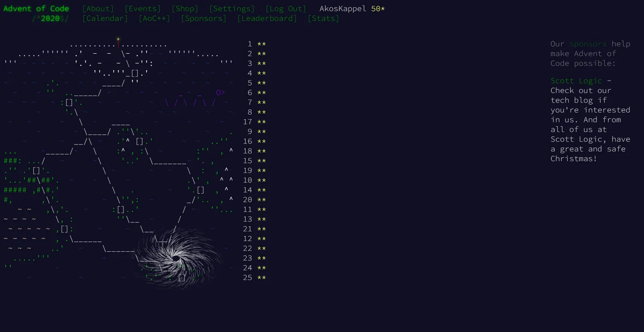The height and width of the screenshot is (332, 644).
Task: Open Day 9 puzzle
Action: [135, 131]
